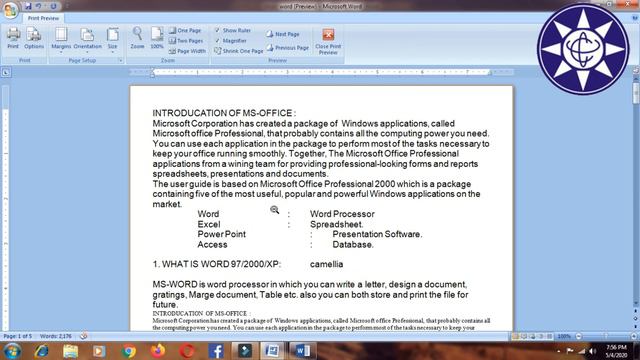
Task: Open Facebook shortcut in taskbar
Action: pos(216,351)
